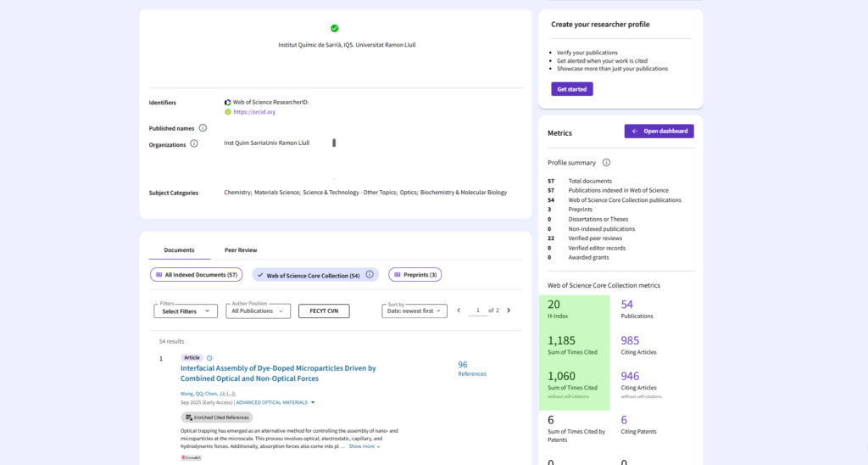Click the Get started button
868x465 pixels.
coord(571,89)
